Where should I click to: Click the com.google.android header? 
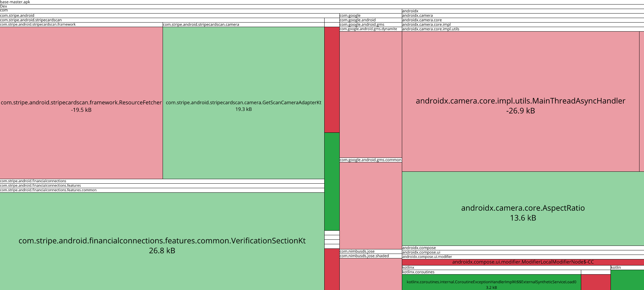click(371, 20)
